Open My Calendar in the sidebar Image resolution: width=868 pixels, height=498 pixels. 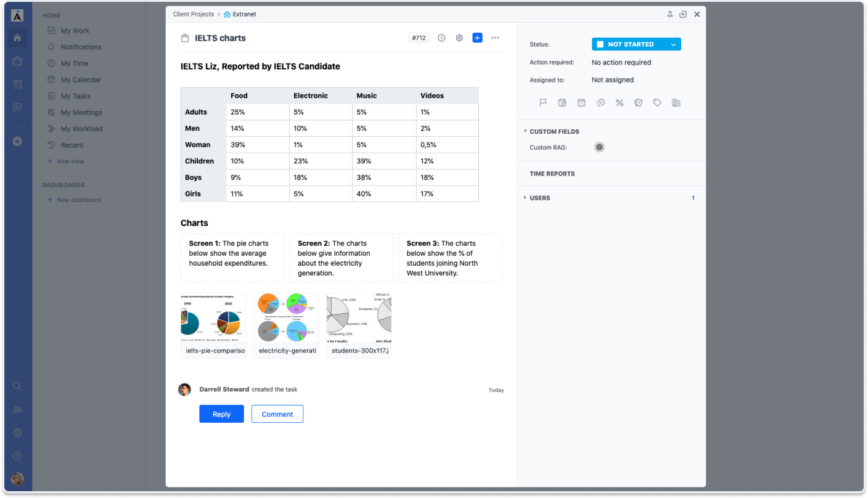pyautogui.click(x=81, y=80)
